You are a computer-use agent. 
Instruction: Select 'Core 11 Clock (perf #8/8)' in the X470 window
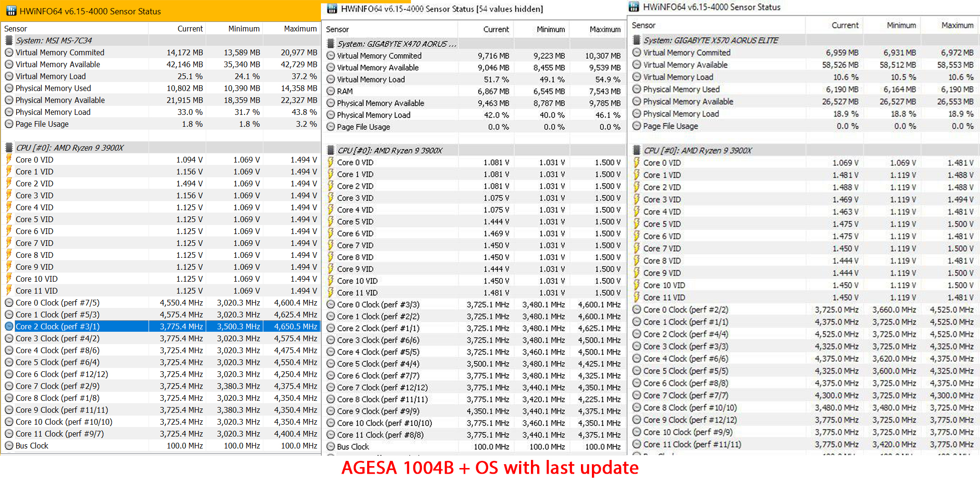coord(473,435)
